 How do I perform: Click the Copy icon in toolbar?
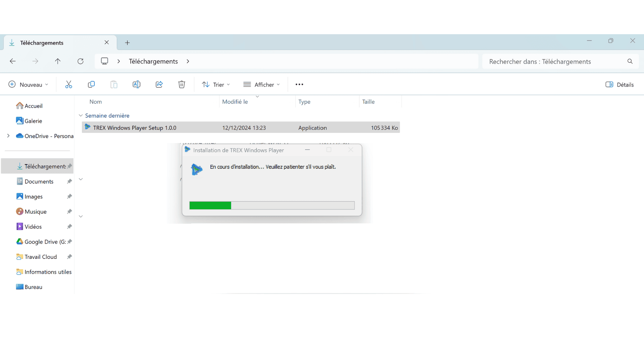click(x=91, y=84)
